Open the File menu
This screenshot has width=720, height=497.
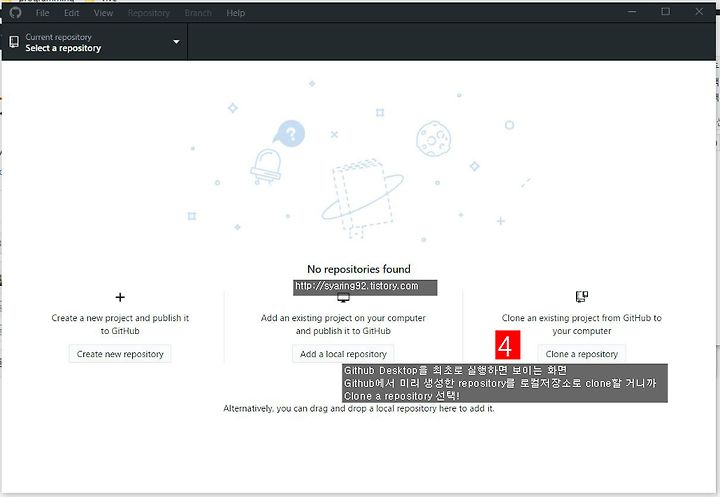click(x=42, y=13)
